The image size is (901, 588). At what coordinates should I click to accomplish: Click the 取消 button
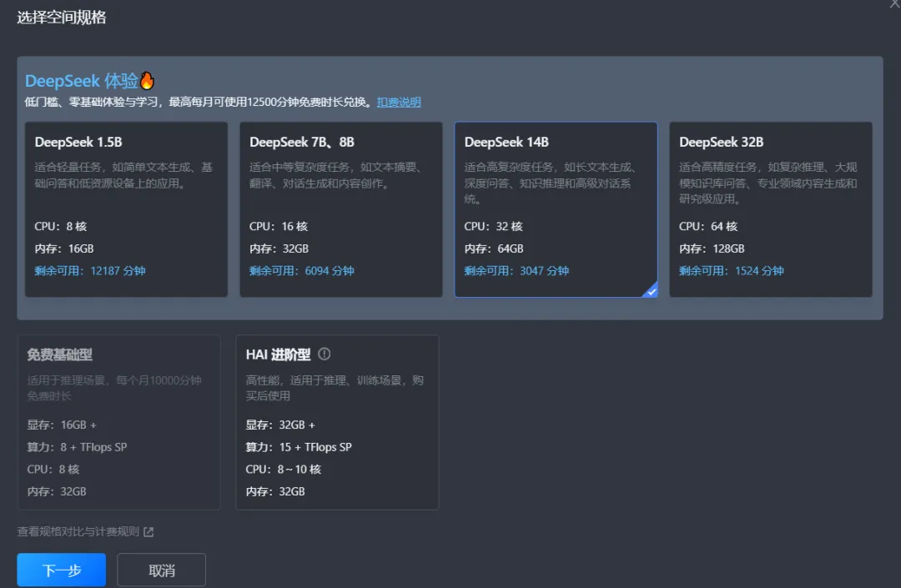[x=162, y=570]
